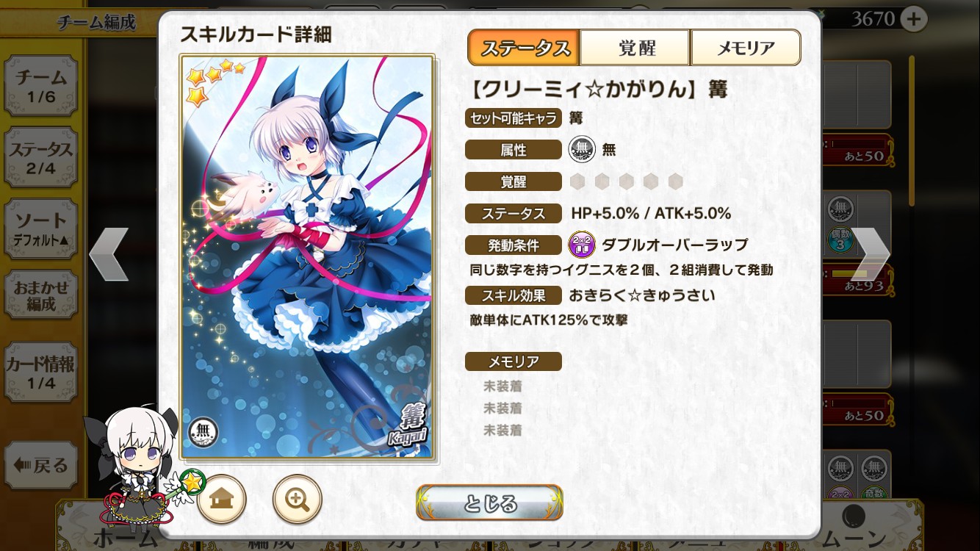Switch to the メモリア tab
This screenshot has height=551, width=980.
(x=746, y=48)
